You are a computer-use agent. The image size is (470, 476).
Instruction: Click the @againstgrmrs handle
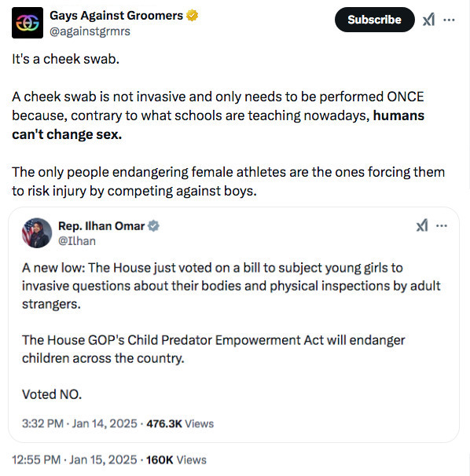pyautogui.click(x=90, y=31)
